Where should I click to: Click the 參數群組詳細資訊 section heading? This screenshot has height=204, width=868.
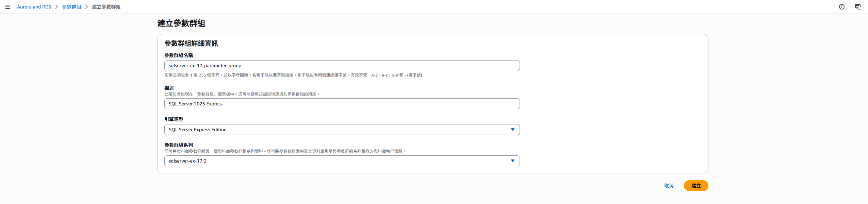(x=191, y=44)
